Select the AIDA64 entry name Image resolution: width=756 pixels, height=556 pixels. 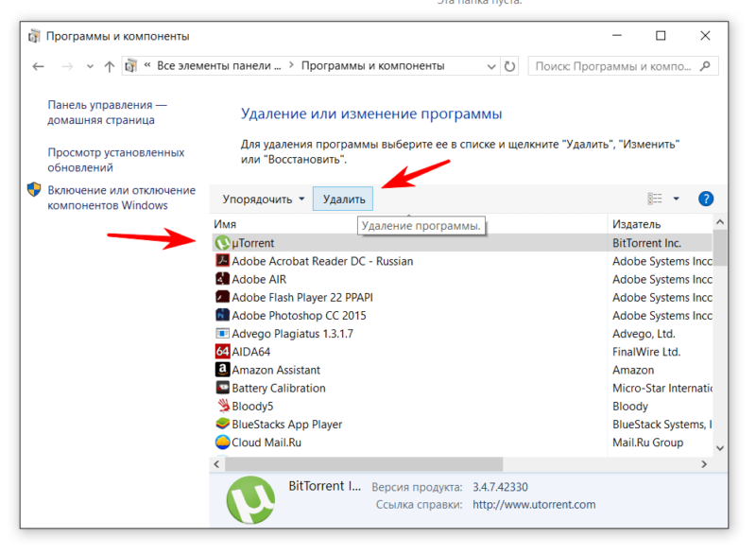pyautogui.click(x=251, y=352)
